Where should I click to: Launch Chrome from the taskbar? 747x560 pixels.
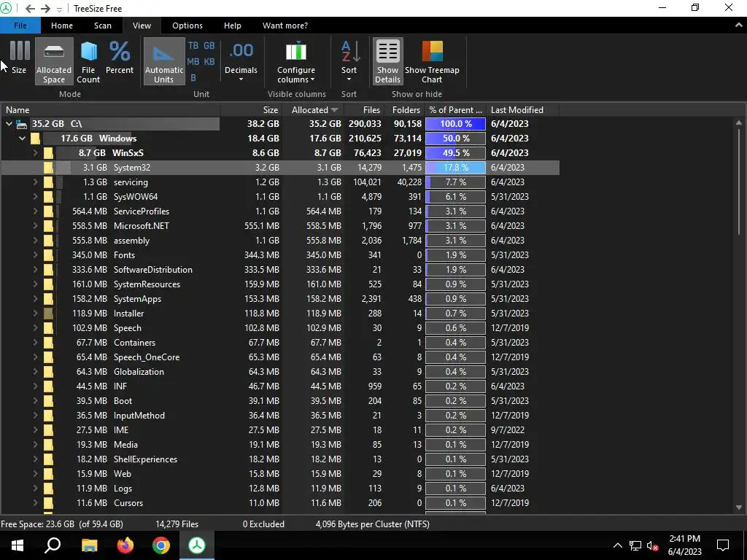[161, 545]
